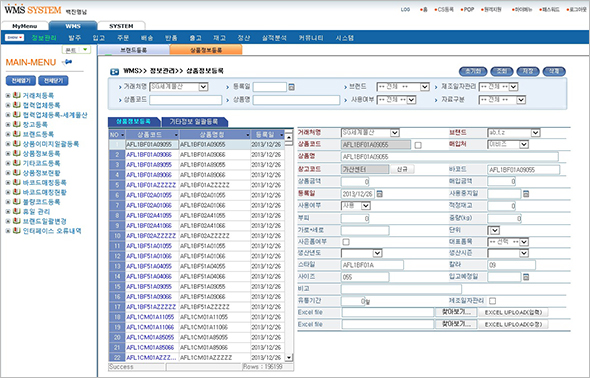Screen dimensions: 590x378
Task: Click the 삭제 button
Action: click(554, 71)
